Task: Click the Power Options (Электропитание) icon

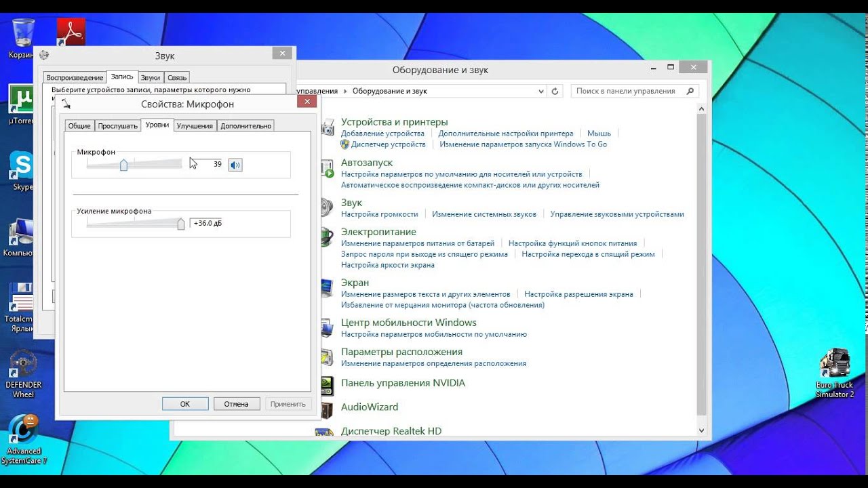Action: [x=328, y=237]
